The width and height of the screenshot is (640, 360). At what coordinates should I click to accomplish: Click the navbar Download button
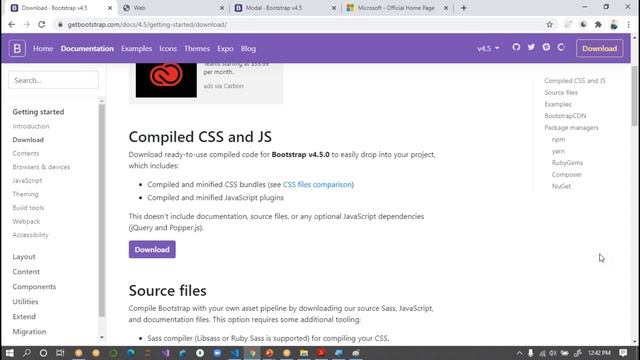coord(599,48)
